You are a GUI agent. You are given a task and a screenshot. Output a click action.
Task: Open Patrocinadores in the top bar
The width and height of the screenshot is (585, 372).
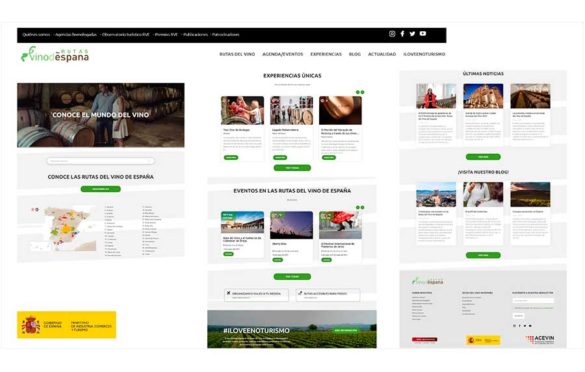[x=226, y=35]
